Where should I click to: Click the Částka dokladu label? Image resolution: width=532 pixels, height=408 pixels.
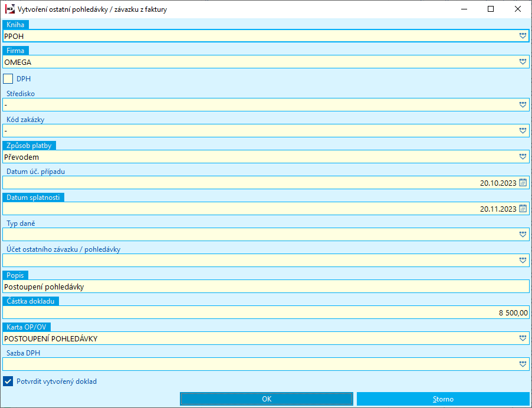coord(31,301)
